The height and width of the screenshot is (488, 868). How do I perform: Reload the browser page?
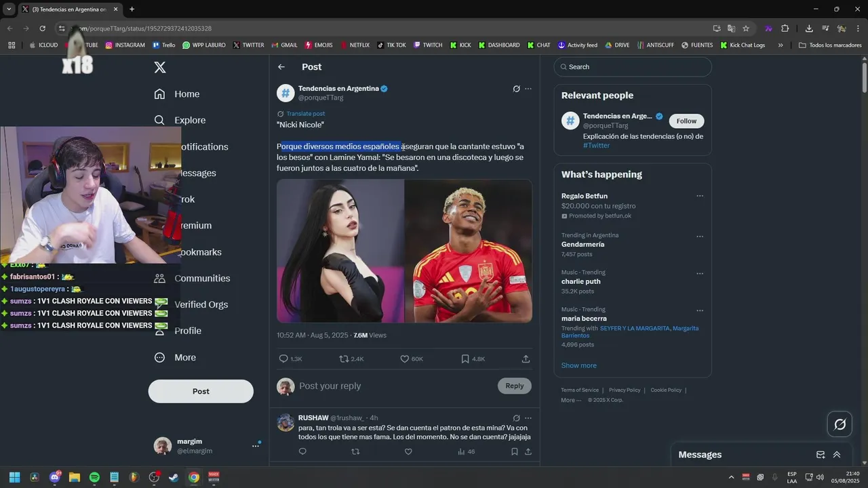click(42, 28)
